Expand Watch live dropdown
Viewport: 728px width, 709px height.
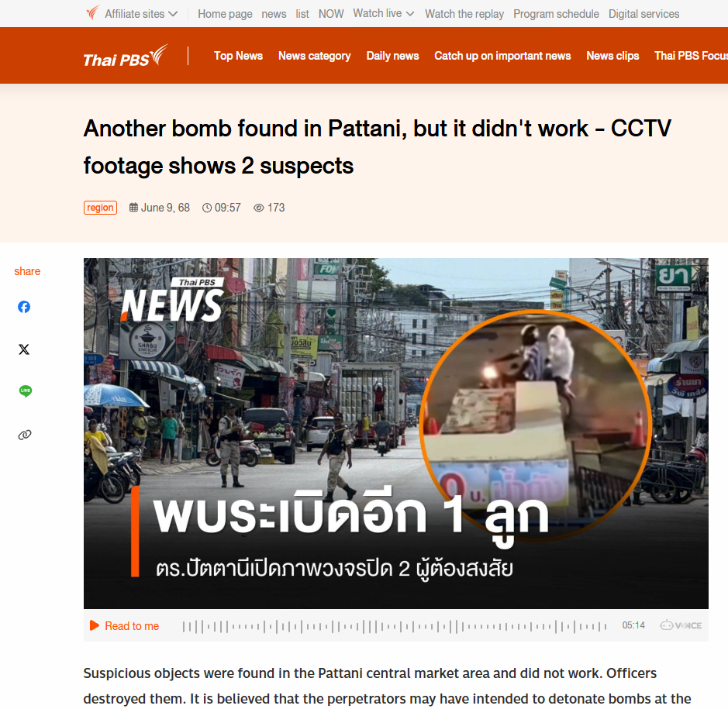pos(384,13)
